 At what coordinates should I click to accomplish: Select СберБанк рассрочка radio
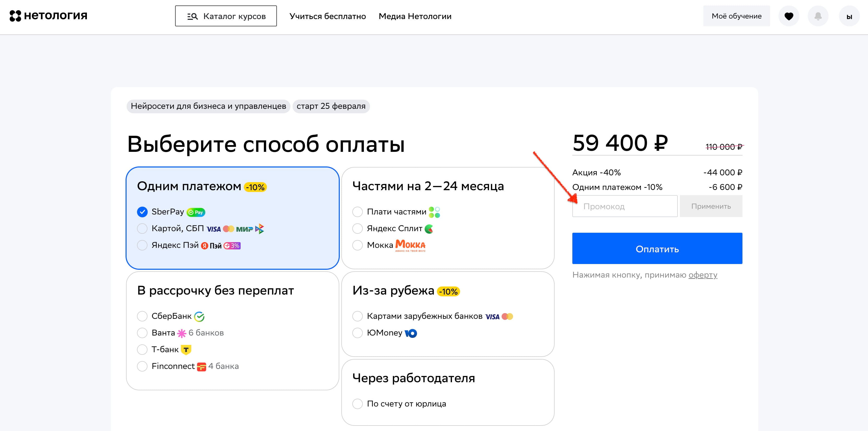[142, 316]
